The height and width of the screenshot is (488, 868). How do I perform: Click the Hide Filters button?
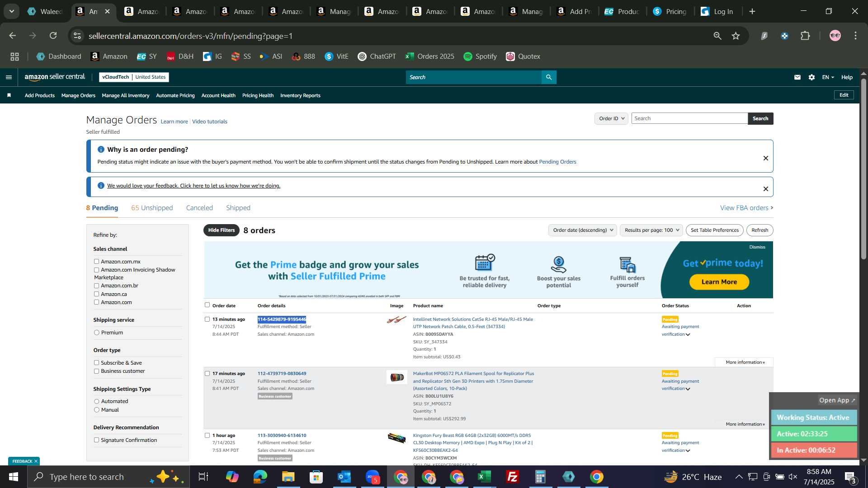pos(222,230)
